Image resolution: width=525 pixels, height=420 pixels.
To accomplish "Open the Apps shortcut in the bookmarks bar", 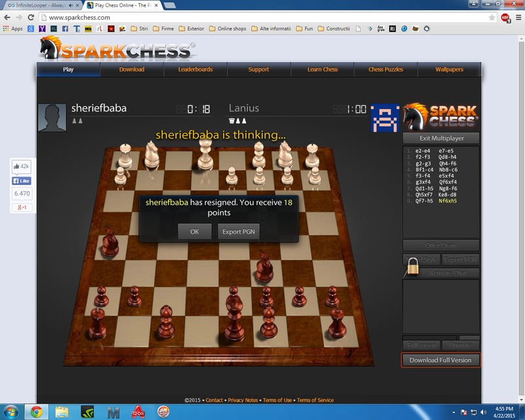I will click(12, 29).
